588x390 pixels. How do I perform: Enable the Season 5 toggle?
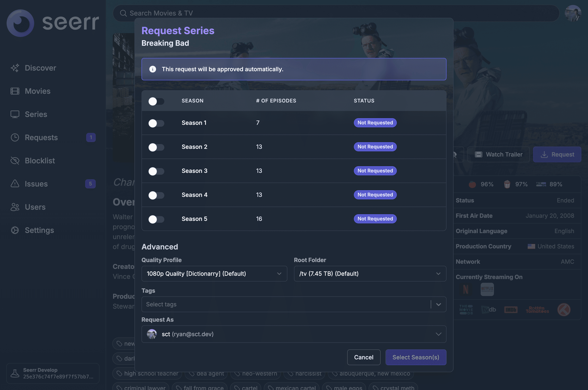pyautogui.click(x=156, y=219)
